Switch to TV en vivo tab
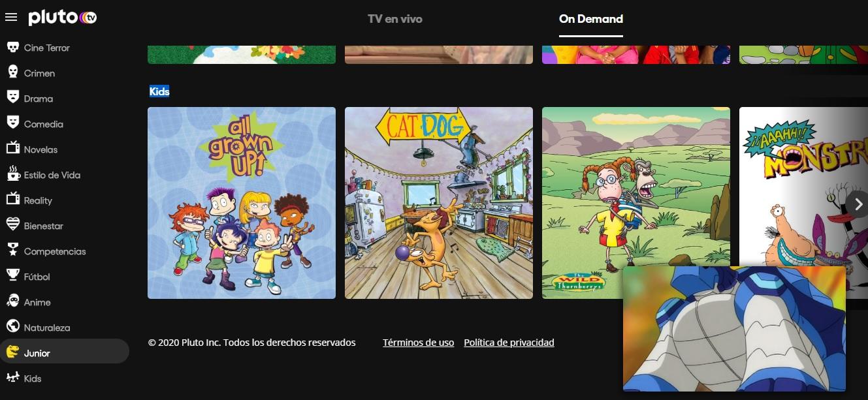The width and height of the screenshot is (868, 400). point(394,19)
